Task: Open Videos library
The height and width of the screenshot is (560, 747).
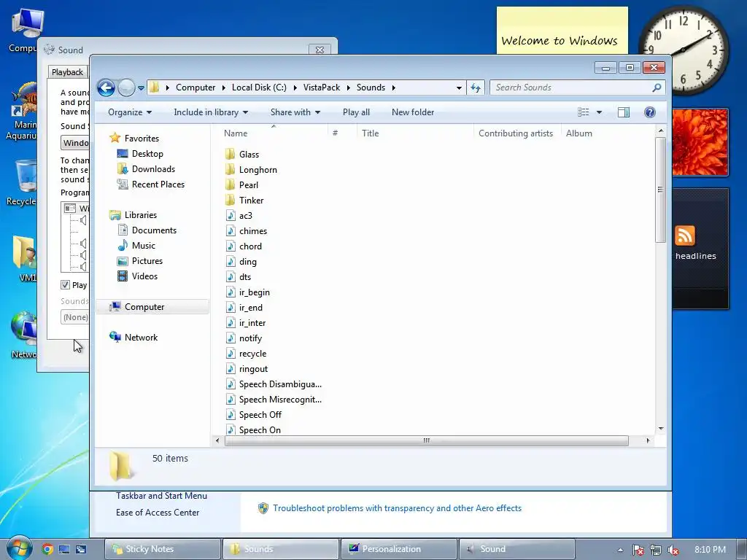Action: pos(144,276)
